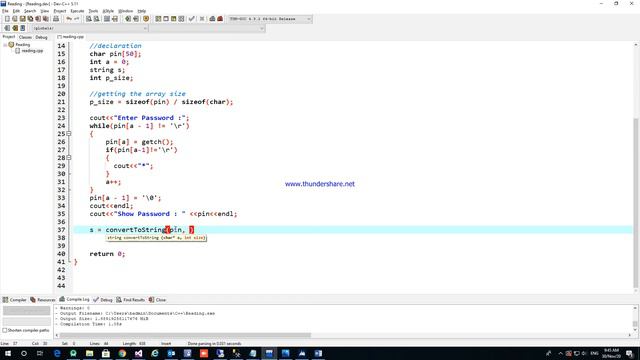Screen dimensions: 640x360
Task: Click the Print toolbar icon
Action: click(56, 19)
